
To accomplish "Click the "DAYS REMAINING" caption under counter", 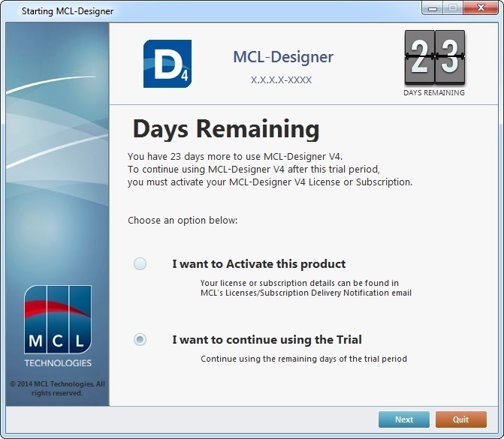I will [x=434, y=93].
